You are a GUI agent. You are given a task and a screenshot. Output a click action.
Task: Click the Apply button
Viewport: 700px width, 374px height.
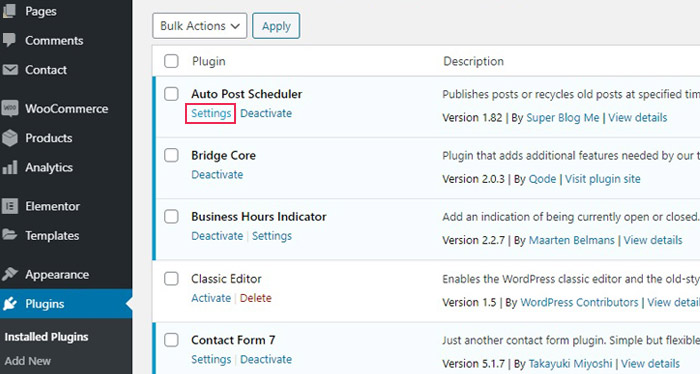point(276,26)
